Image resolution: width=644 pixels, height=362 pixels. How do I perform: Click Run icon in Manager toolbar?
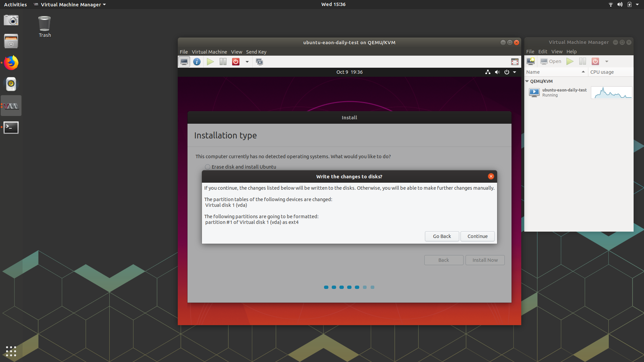tap(570, 61)
